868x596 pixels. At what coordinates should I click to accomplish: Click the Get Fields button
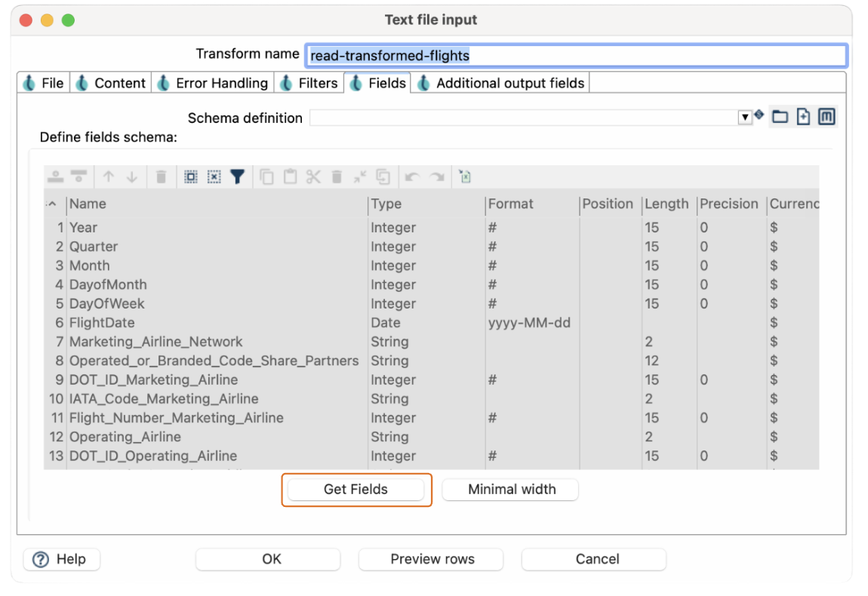tap(356, 490)
